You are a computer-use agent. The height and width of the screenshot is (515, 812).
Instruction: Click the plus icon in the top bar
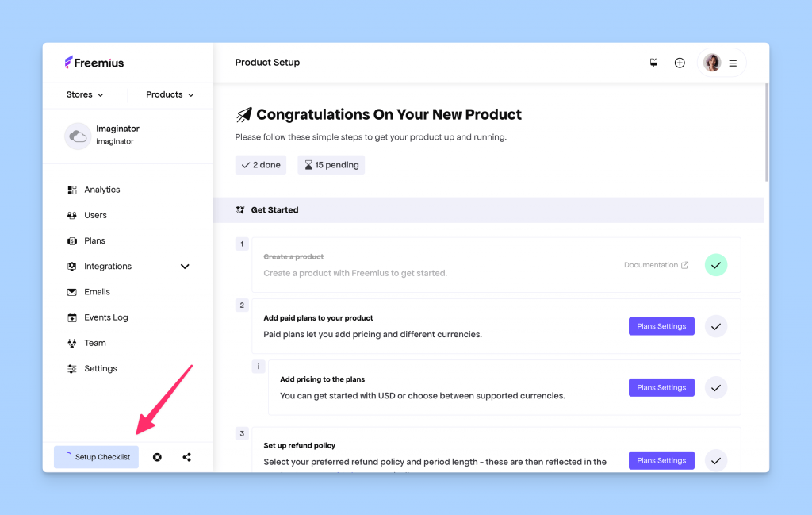click(680, 62)
